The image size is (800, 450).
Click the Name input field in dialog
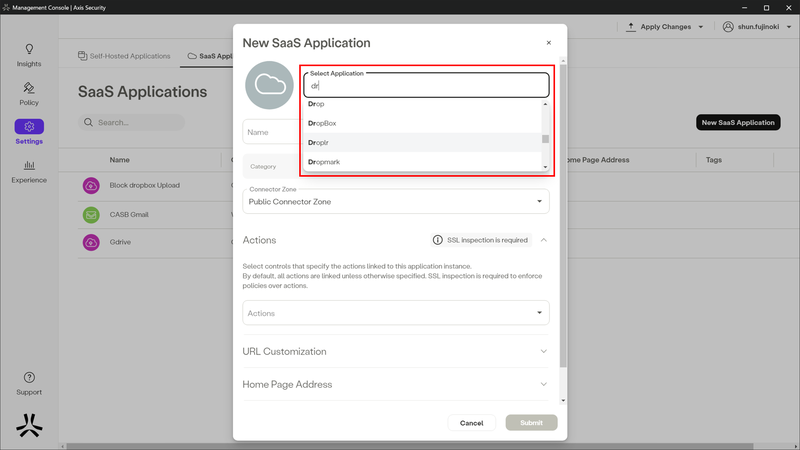point(273,132)
